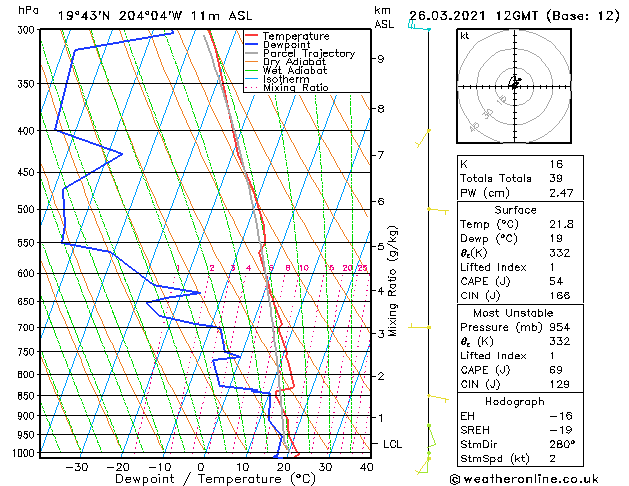Select the Isotherm legend entry
This screenshot has height=486, width=629.
click(x=286, y=79)
